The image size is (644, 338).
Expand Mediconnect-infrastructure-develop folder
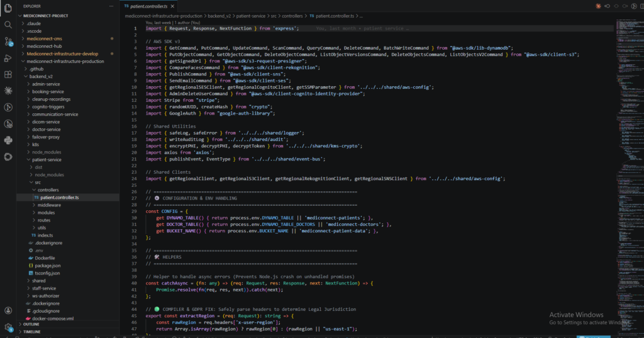tap(68, 54)
